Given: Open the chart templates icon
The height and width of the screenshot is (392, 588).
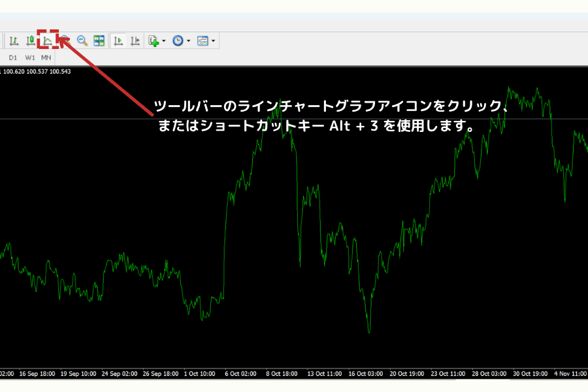Looking at the screenshot, I should pyautogui.click(x=203, y=41).
